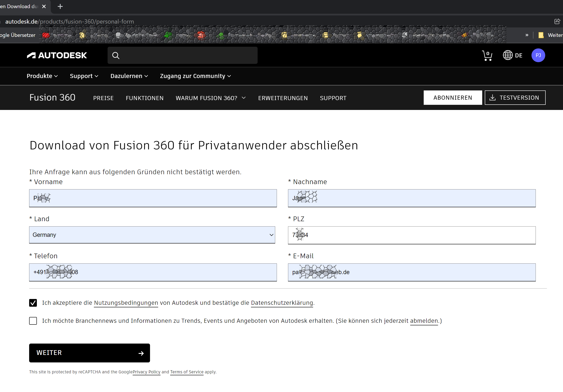Open the Erweiterungen tab

point(283,98)
